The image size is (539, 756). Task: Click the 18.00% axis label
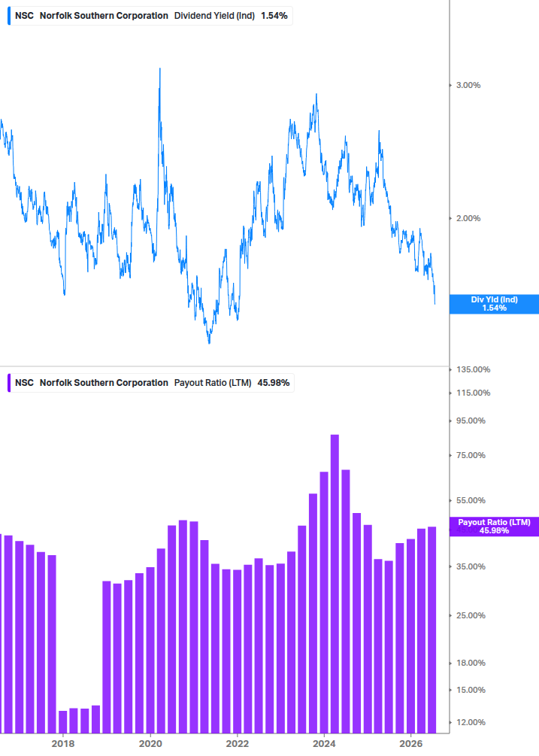(471, 663)
